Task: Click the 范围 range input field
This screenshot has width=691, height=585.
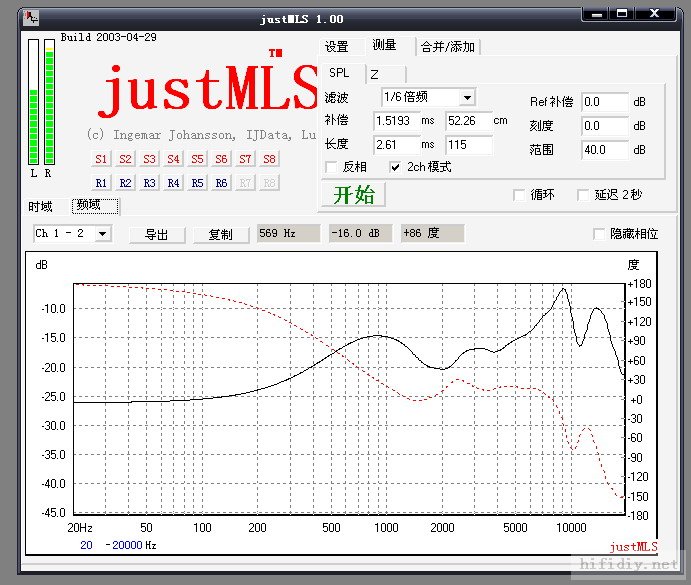Action: (604, 150)
